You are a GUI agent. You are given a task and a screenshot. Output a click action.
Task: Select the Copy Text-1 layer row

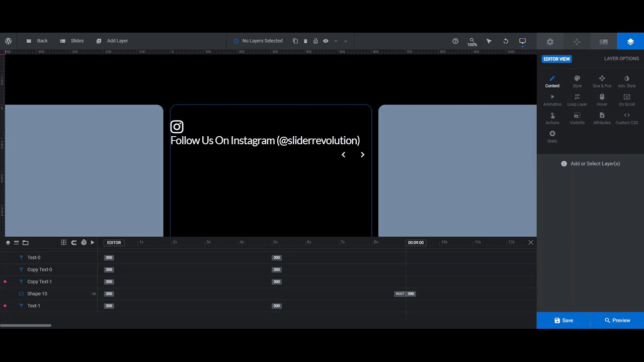(x=49, y=282)
